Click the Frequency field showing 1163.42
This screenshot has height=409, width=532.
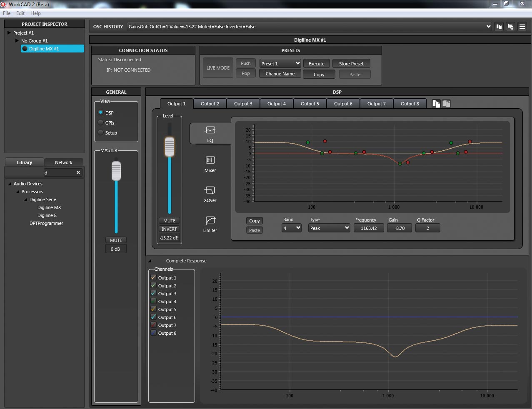pos(369,228)
